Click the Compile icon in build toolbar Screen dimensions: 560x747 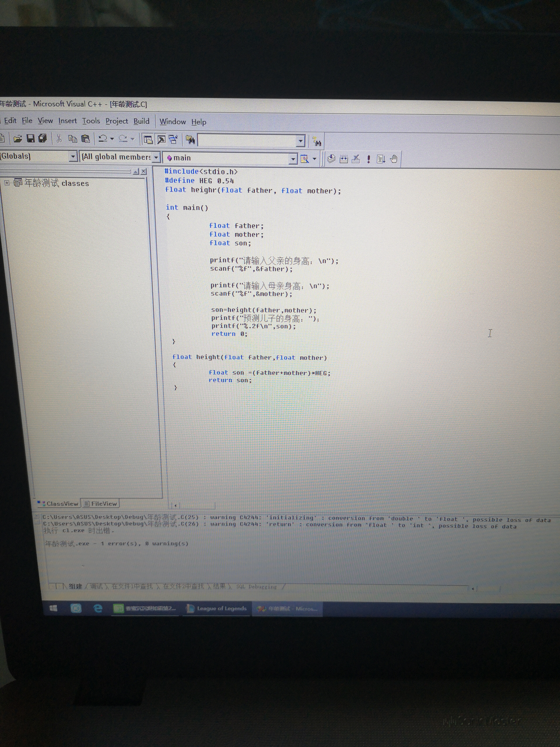[331, 159]
